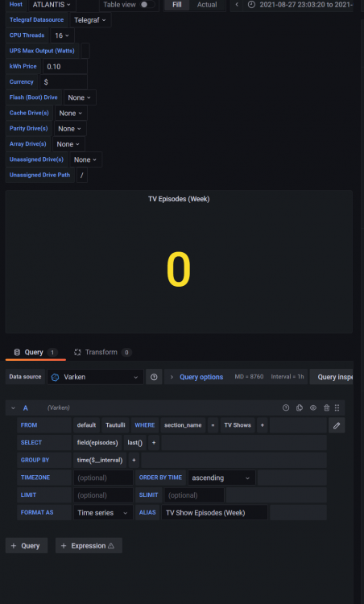Edit the ALIAS TV Show Episodes field
The width and height of the screenshot is (364, 604).
214,513
